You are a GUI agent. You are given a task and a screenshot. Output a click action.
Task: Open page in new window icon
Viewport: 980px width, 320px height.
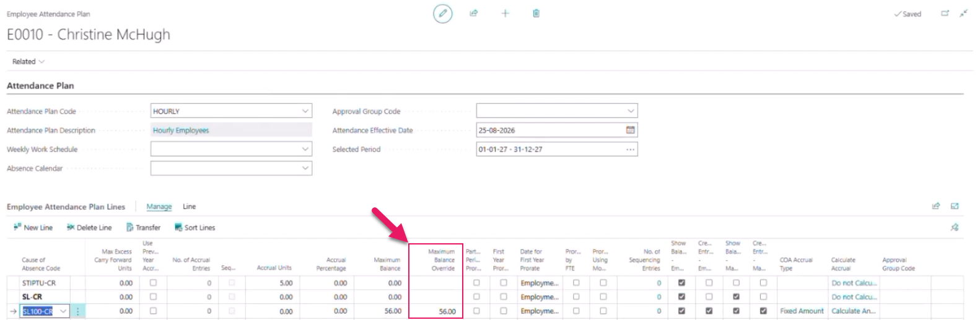pos(945,13)
